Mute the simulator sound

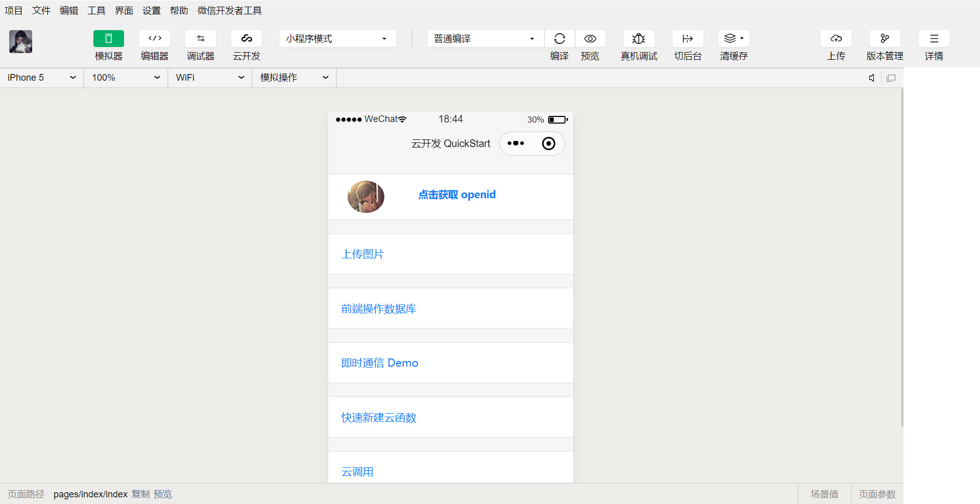872,78
